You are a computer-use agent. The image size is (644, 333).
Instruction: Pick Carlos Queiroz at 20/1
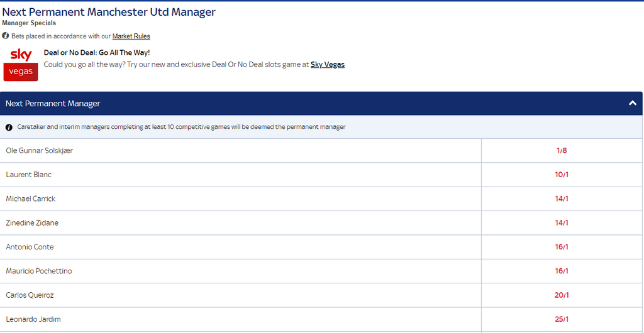click(x=562, y=295)
